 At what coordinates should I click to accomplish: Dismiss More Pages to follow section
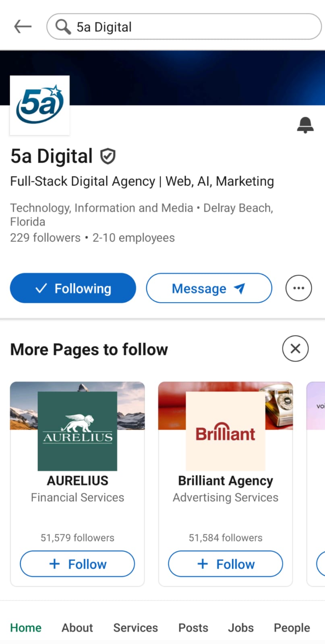coord(295,349)
